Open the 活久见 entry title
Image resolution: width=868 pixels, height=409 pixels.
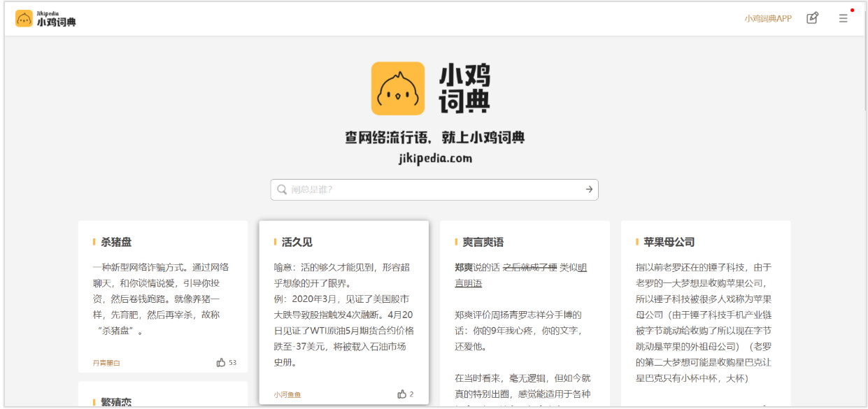[x=297, y=242]
